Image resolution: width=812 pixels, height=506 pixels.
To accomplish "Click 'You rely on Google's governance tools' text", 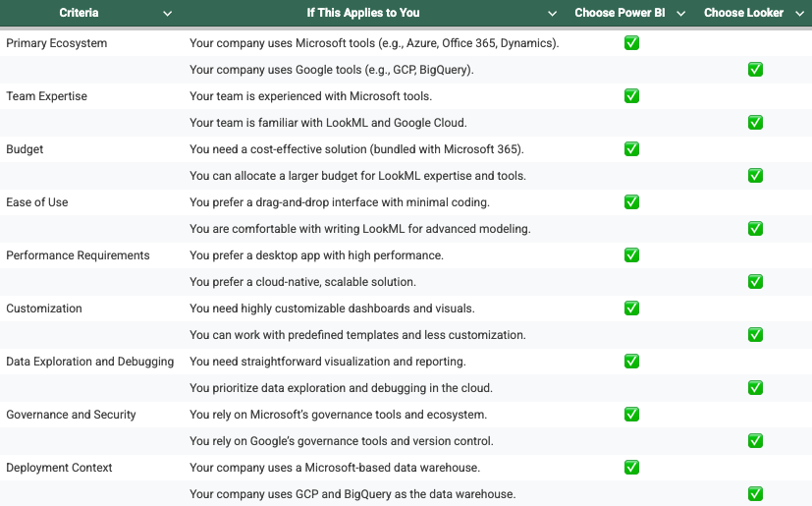I will click(342, 441).
